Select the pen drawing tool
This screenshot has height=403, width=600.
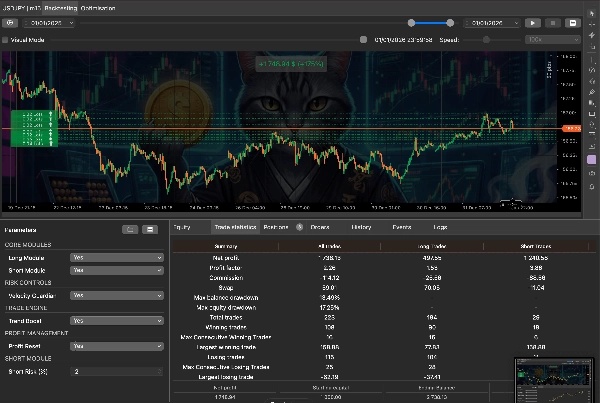[x=592, y=92]
